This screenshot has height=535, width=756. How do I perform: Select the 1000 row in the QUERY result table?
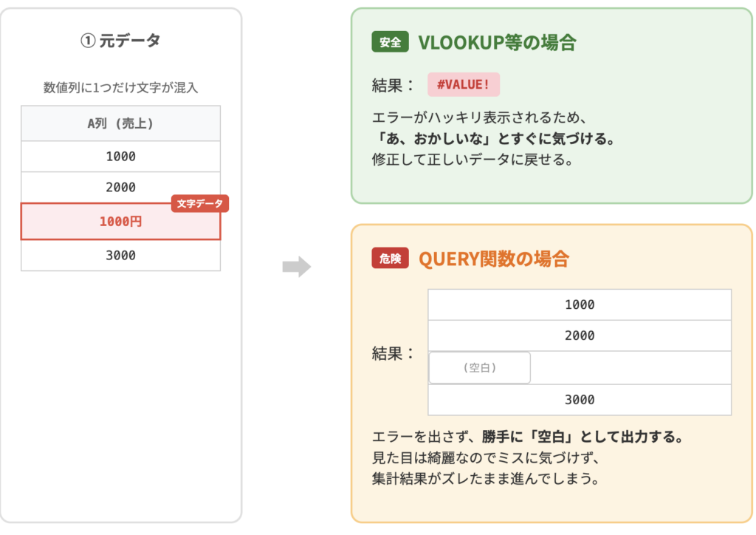pos(580,304)
